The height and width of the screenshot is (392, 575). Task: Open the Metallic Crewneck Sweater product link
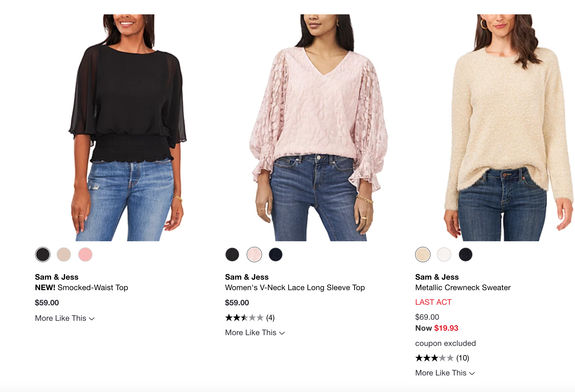[x=463, y=288]
